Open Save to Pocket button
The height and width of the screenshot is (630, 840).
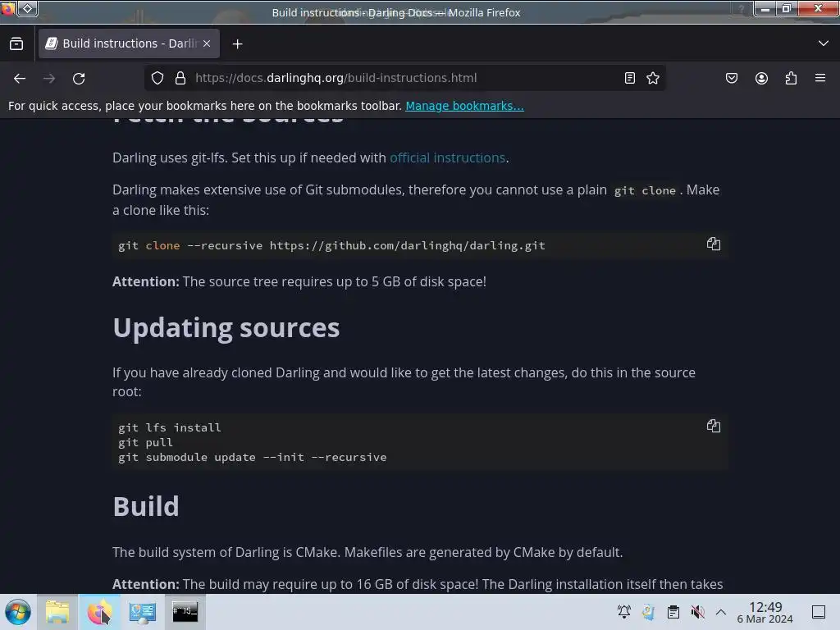732,78
